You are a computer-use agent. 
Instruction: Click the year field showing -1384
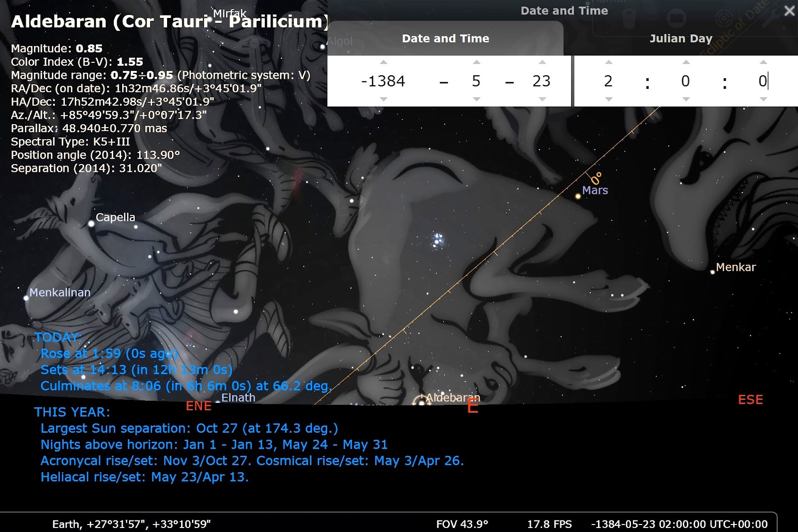pyautogui.click(x=383, y=81)
